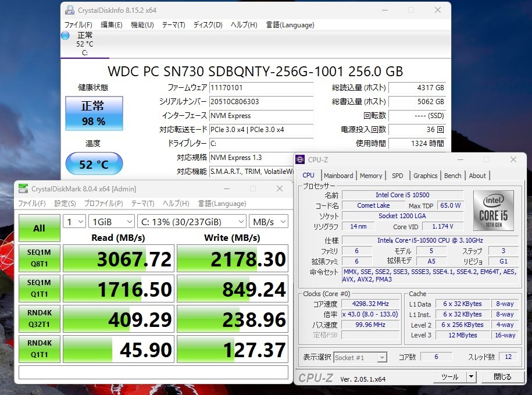
Task: Switch to the Memory tab in CPU-Z
Action: 371,175
